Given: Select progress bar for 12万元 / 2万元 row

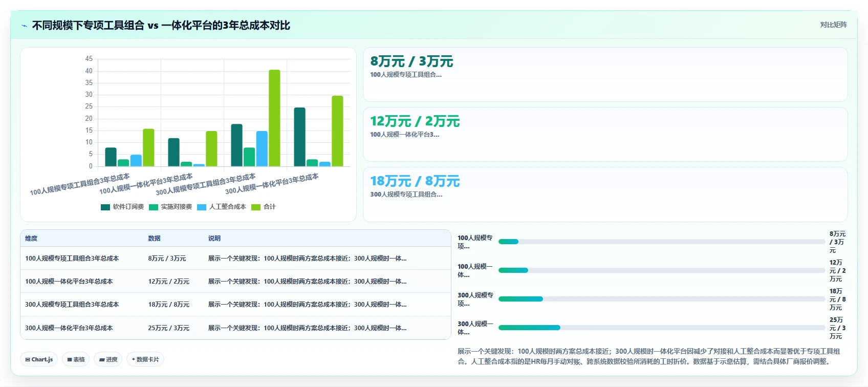Looking at the screenshot, I should pos(662,270).
